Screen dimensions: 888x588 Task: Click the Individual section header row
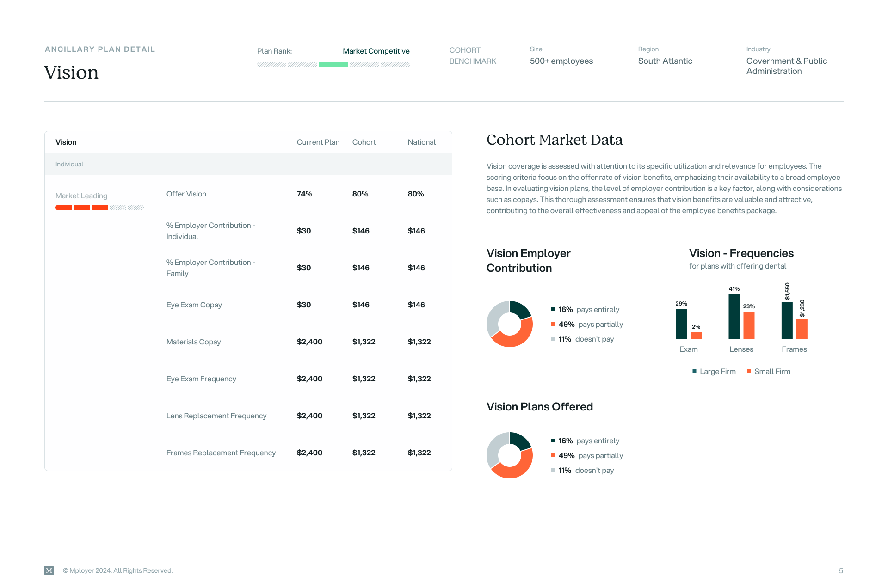coord(69,165)
